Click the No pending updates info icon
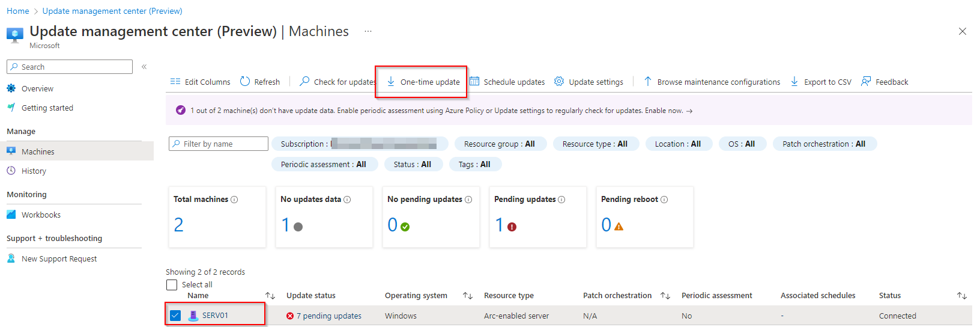Image resolution: width=980 pixels, height=327 pixels. click(468, 200)
